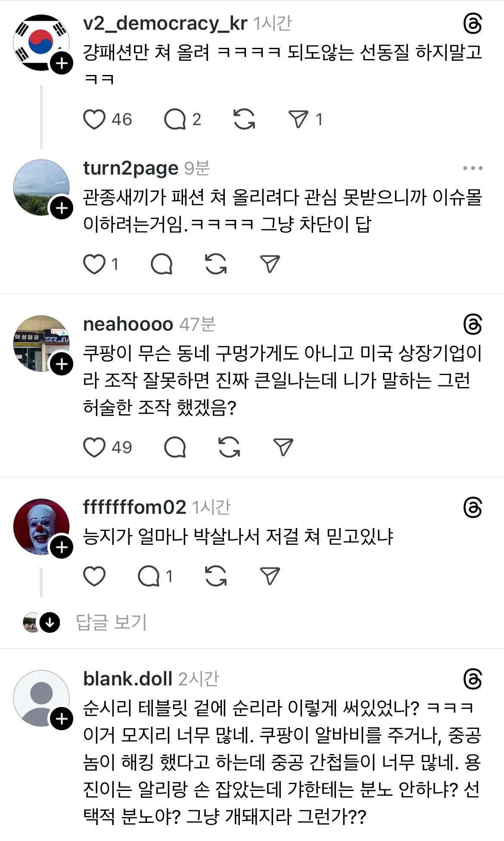
Task: Share the v2_democracy_kr comment
Action: tap(298, 119)
